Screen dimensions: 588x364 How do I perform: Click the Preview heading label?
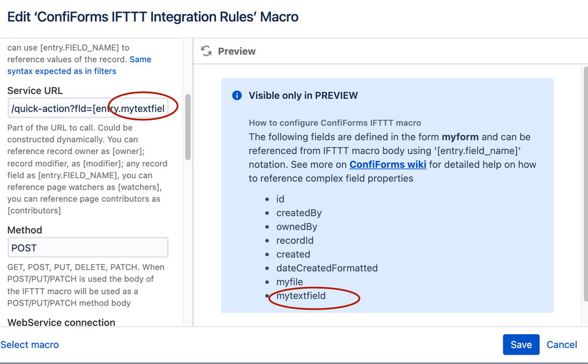[237, 51]
